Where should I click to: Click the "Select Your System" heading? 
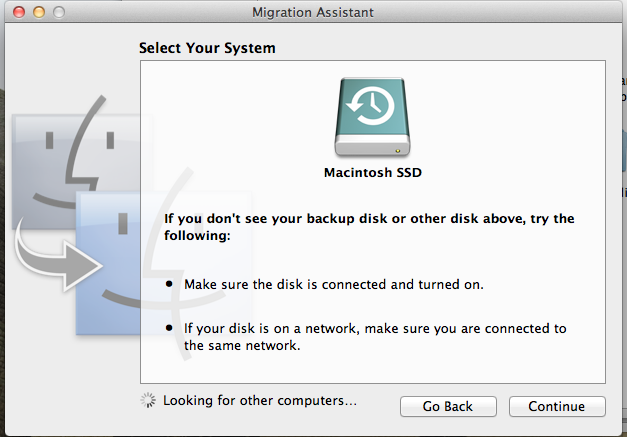207,48
